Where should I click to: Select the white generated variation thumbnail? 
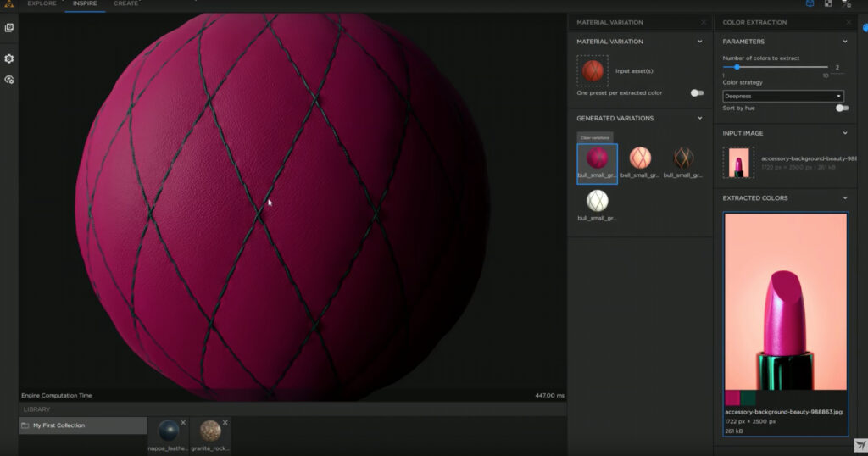coord(598,201)
